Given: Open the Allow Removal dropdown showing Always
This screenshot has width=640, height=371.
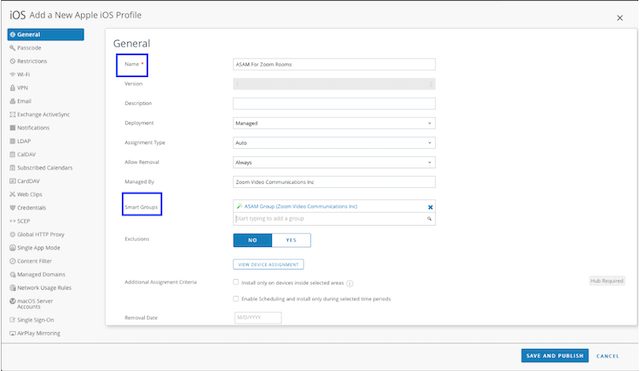Looking at the screenshot, I should point(334,162).
